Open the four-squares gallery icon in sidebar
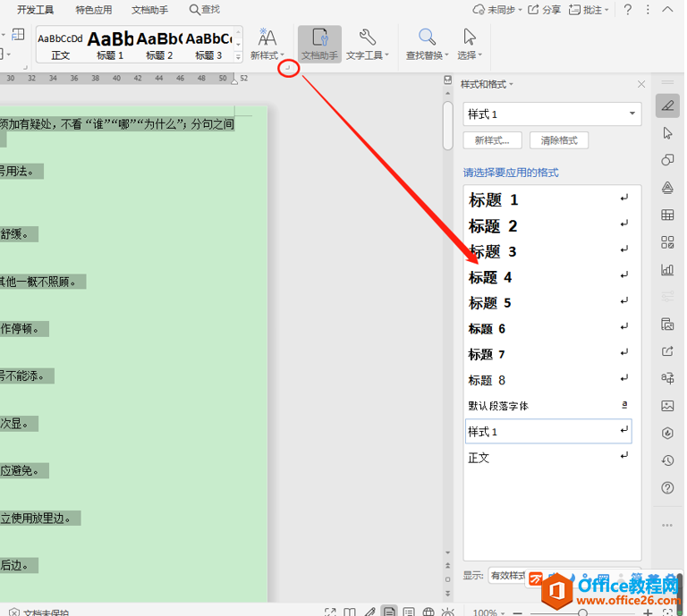This screenshot has height=616, width=687. click(x=667, y=242)
